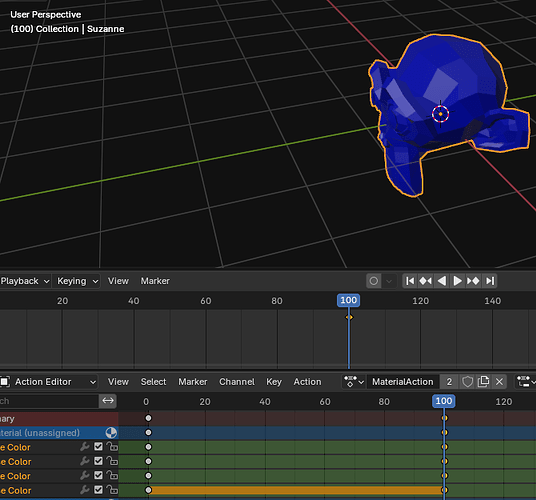Open the Action Editor View menu
Image resolution: width=536 pixels, height=500 pixels.
click(118, 382)
